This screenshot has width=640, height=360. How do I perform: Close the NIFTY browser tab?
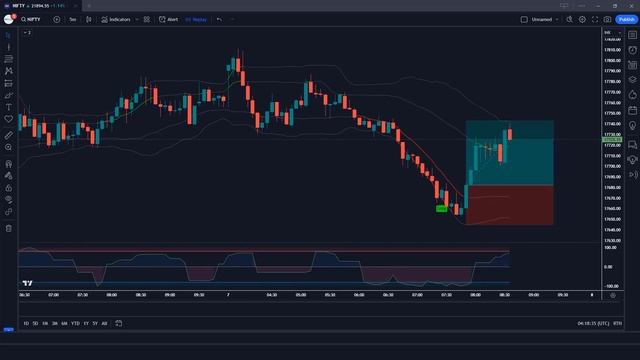(x=75, y=6)
